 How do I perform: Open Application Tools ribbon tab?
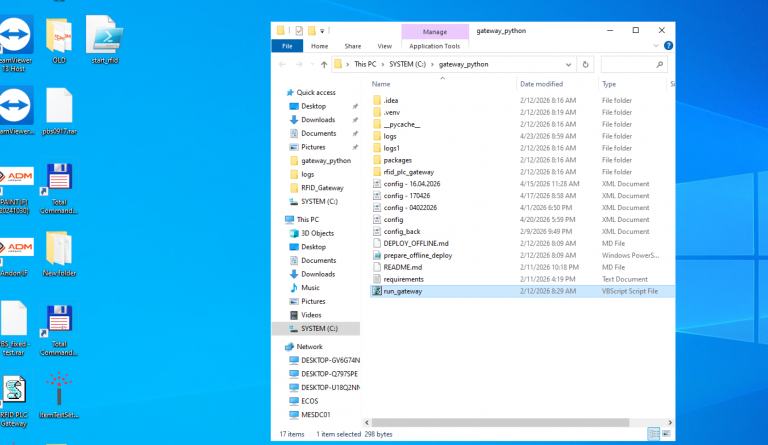[x=434, y=46]
